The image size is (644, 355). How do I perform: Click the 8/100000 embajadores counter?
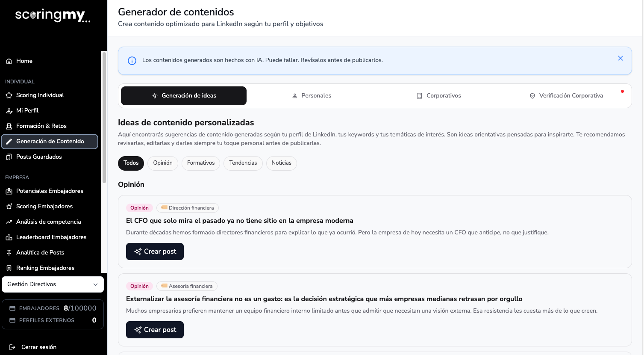[80, 308]
